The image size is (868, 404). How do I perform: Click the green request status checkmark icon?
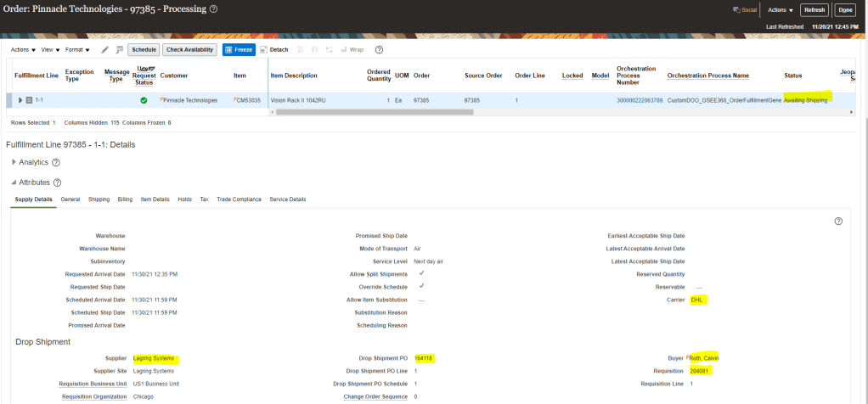coord(144,100)
